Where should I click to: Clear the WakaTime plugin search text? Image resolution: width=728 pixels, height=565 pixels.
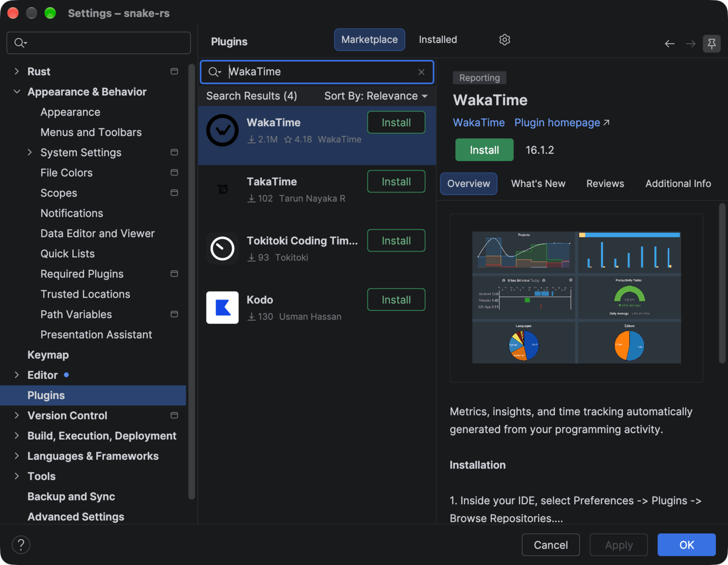point(421,72)
